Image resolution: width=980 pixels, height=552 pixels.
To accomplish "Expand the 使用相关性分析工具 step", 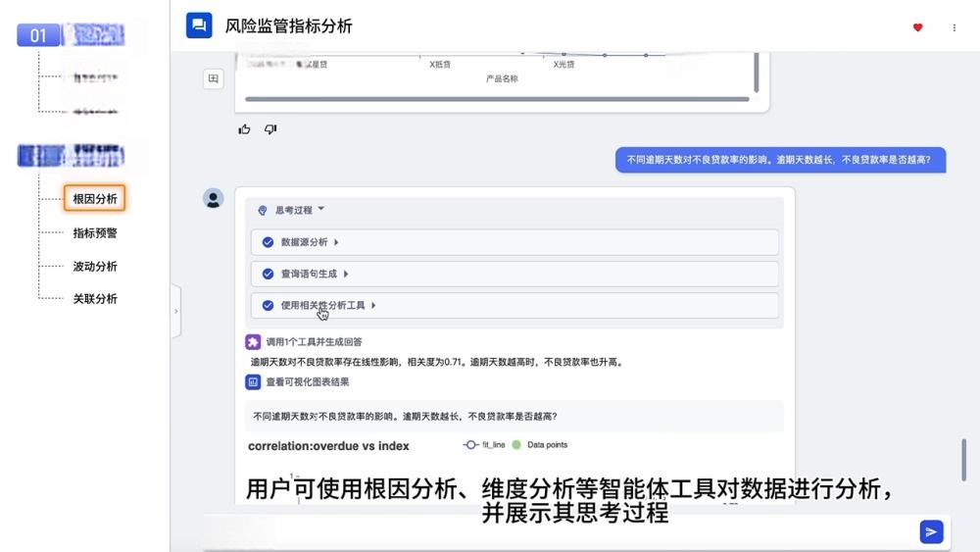I will coord(373,306).
